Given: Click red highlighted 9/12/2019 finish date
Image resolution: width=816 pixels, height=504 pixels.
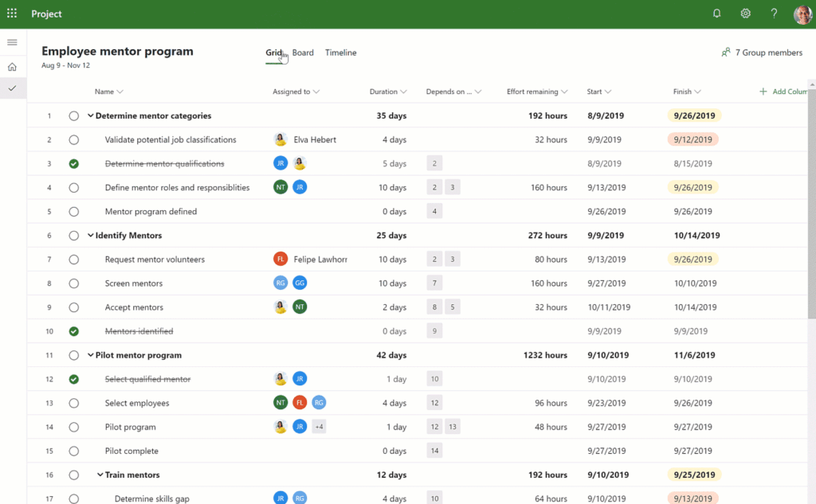Looking at the screenshot, I should coord(692,139).
